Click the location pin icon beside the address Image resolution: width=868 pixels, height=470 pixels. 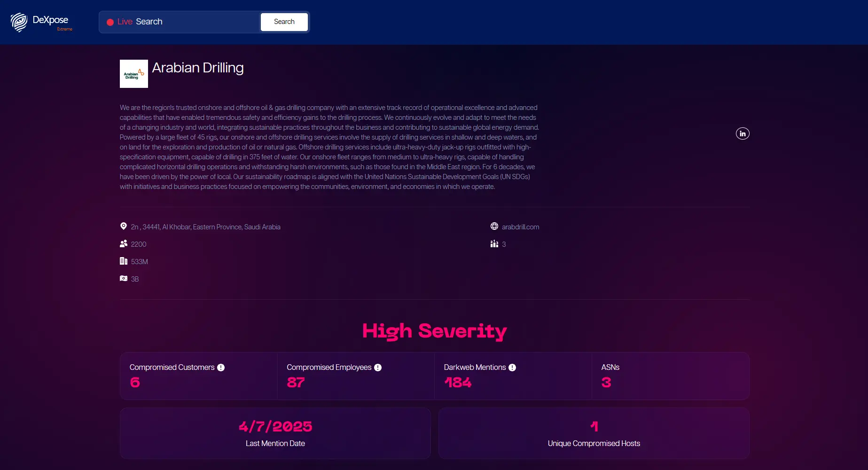coord(124,226)
